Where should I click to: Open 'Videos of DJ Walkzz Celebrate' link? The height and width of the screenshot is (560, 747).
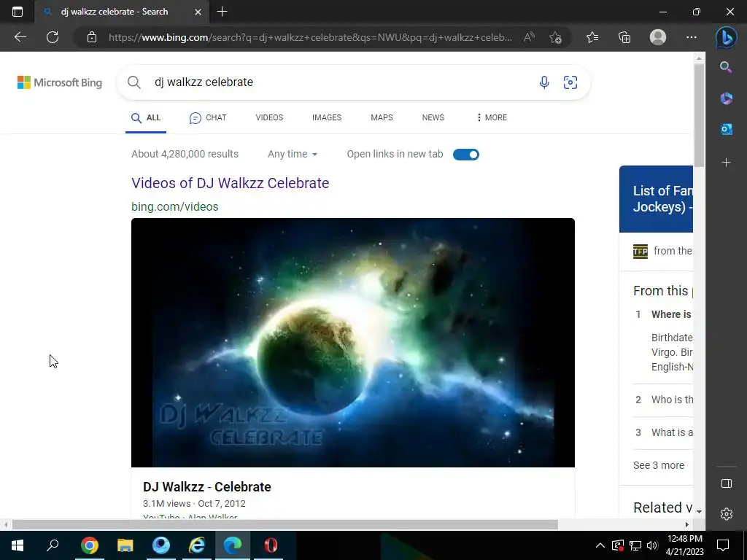230,183
